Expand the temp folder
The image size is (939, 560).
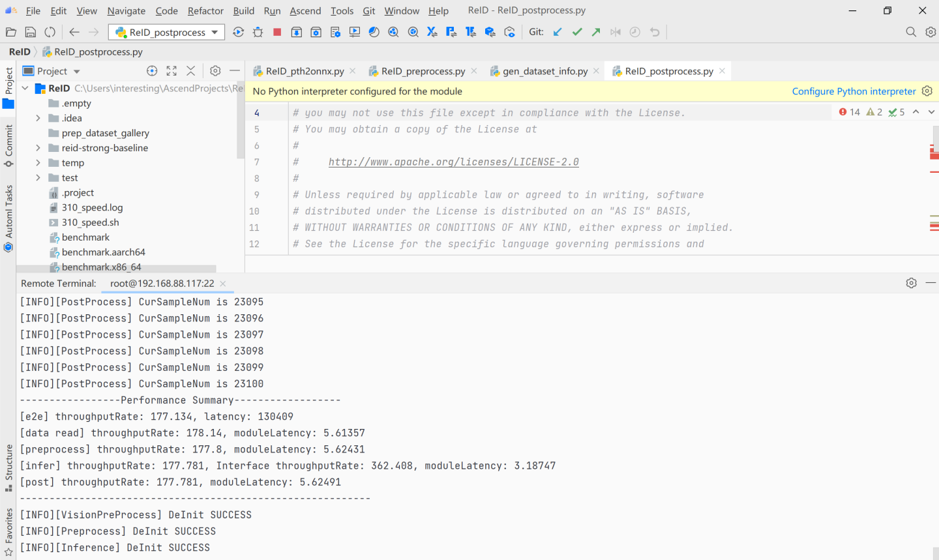click(38, 162)
